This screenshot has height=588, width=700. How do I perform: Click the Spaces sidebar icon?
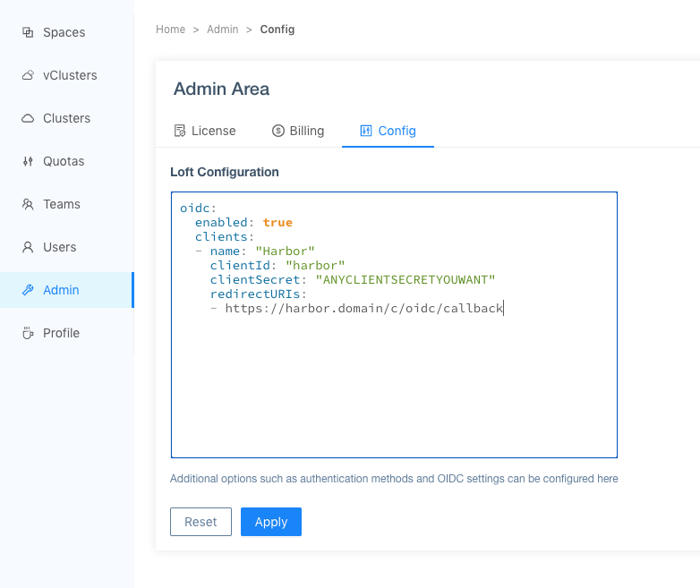pos(28,32)
